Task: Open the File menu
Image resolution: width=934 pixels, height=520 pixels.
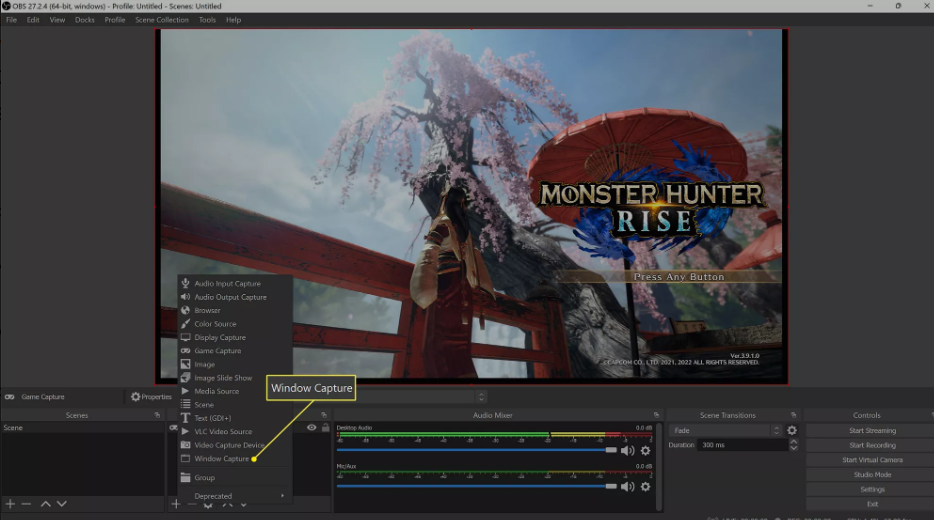Action: click(x=11, y=20)
